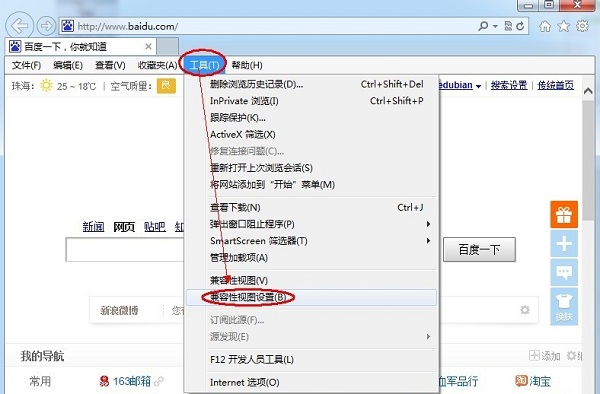Open the 搜索设置 link
Screen dimensions: 600x394
tap(509, 85)
